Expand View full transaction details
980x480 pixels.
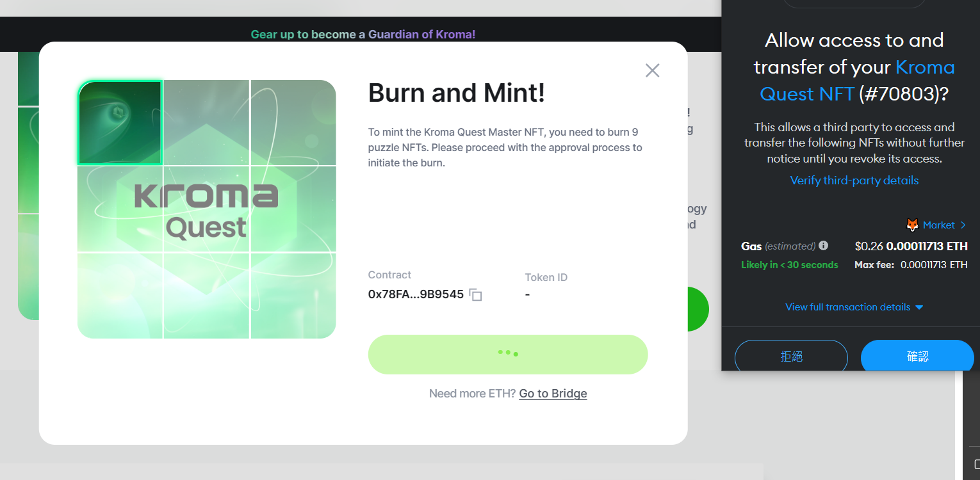(x=854, y=307)
